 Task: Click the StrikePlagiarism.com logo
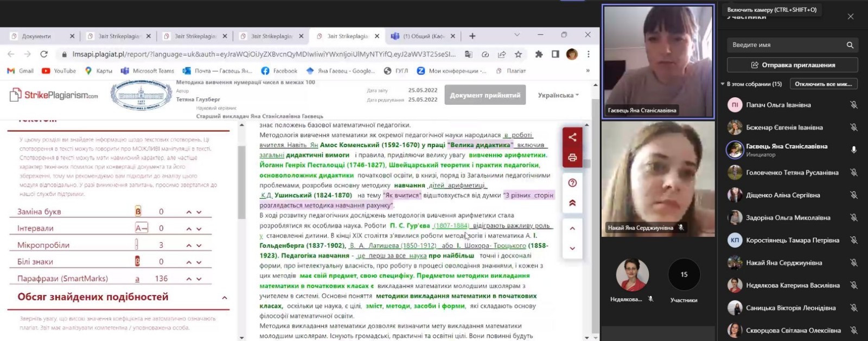(x=54, y=95)
